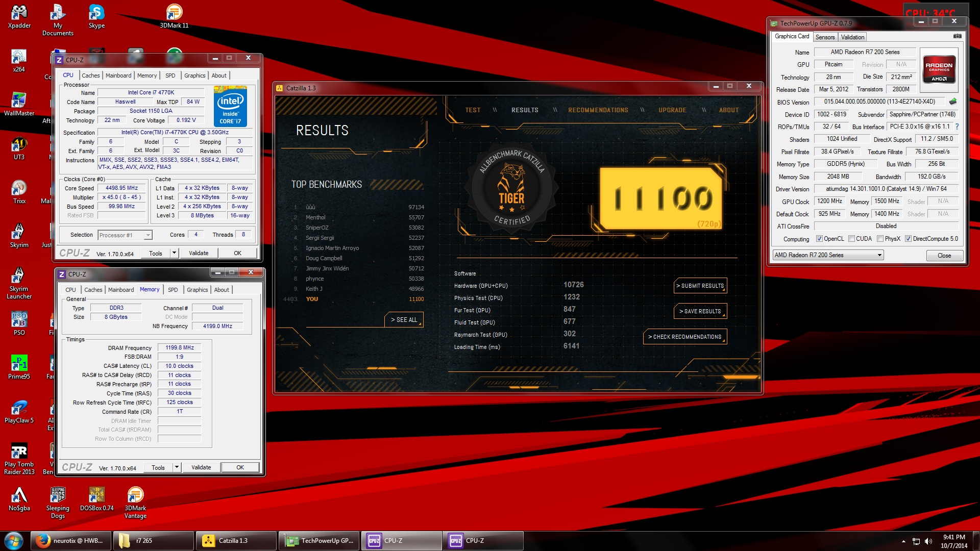
Task: Toggle the OpenCL checkbox in GPU-Z
Action: [x=819, y=239]
